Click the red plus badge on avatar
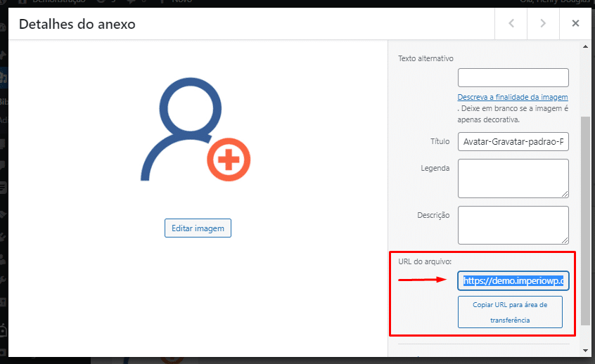The image size is (595, 364). coord(229,162)
